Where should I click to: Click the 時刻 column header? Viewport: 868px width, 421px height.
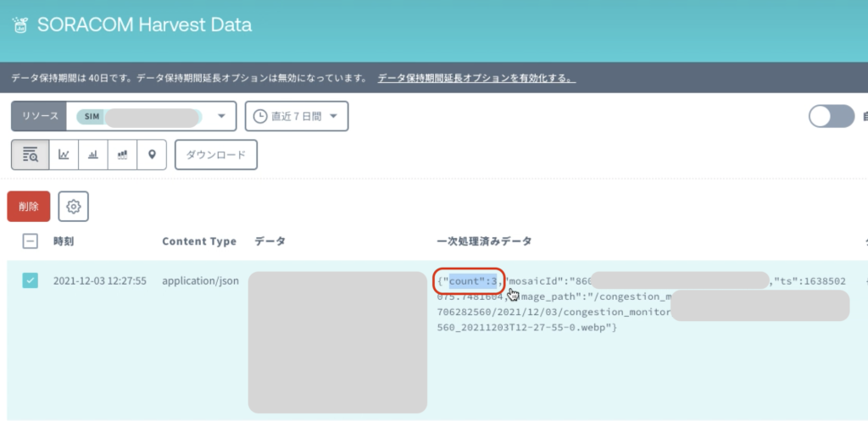(64, 241)
